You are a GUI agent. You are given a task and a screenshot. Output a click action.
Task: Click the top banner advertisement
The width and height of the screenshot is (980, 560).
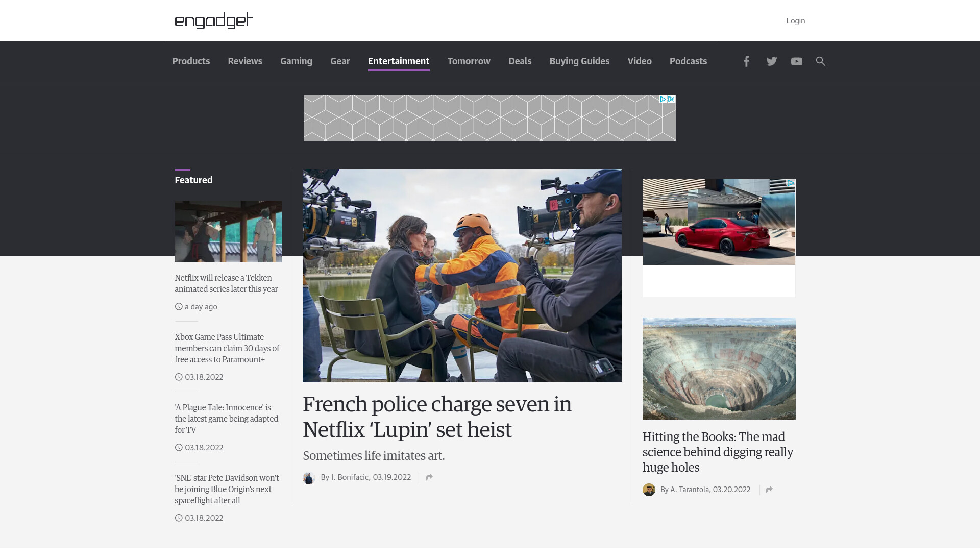489,118
